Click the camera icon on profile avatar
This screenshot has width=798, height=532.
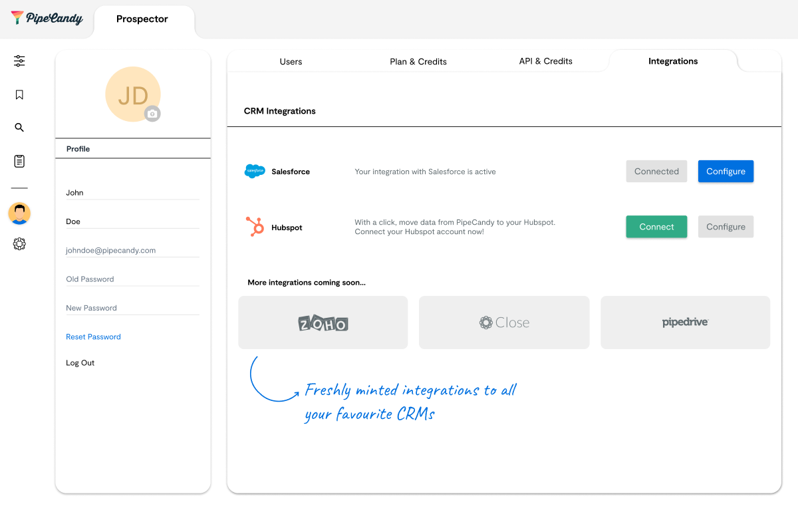coord(152,114)
